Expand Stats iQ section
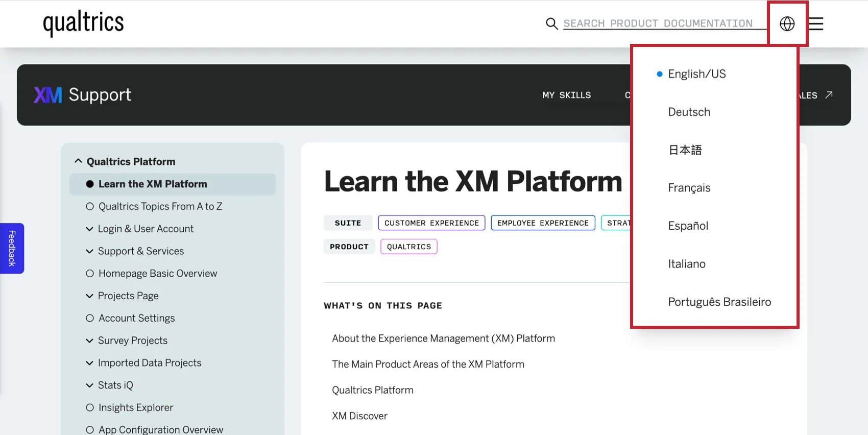 [89, 385]
